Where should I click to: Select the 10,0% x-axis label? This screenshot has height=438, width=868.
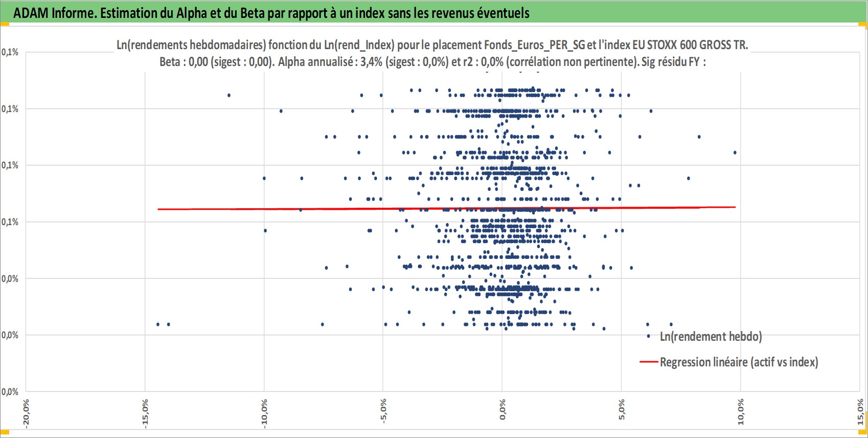coord(741,412)
